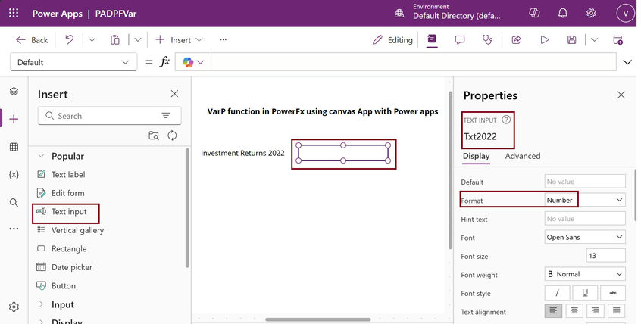Viewport: 644px width, 324px height.
Task: Close the Insert pane
Action: pos(174,94)
